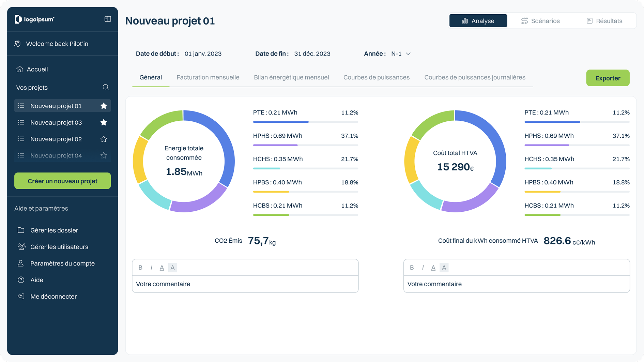
Task: Click the '75,7 kg' CO2 Émis value
Action: coord(262,241)
